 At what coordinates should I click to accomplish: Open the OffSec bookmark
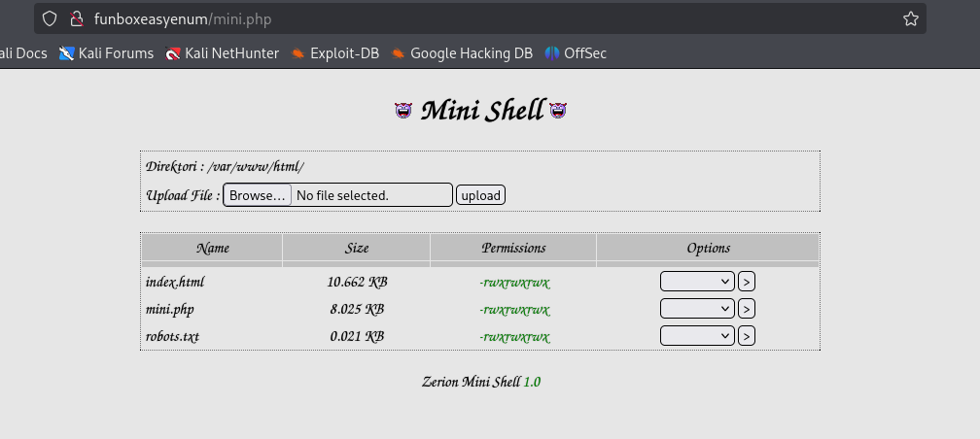576,53
